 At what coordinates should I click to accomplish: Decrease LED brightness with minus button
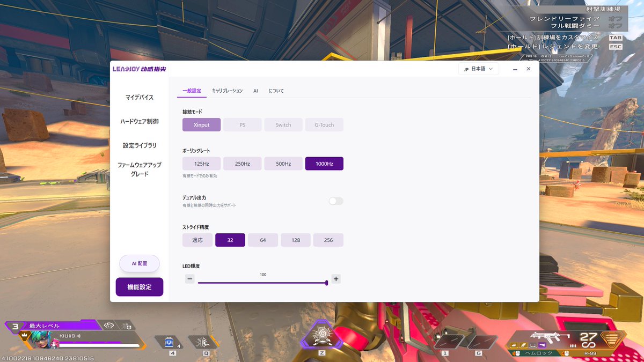pyautogui.click(x=189, y=279)
